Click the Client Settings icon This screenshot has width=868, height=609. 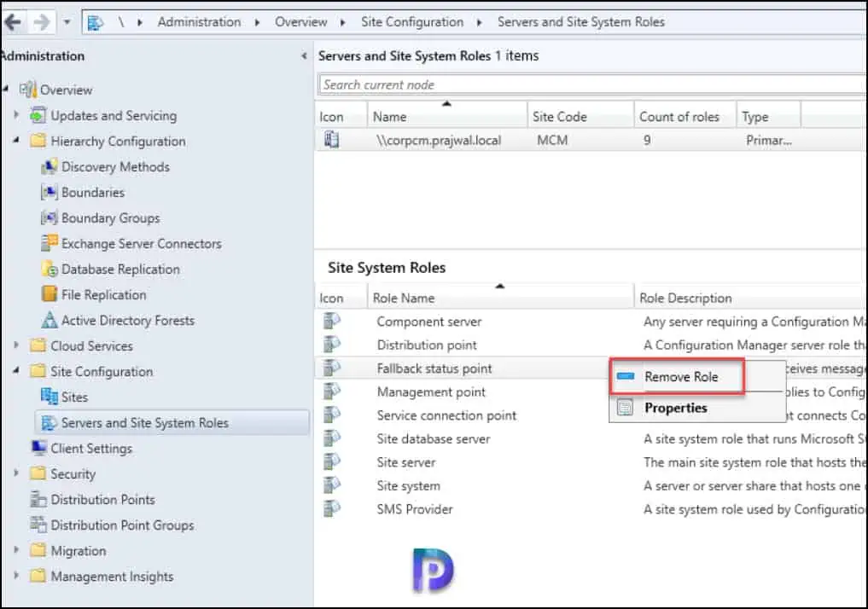[38, 448]
